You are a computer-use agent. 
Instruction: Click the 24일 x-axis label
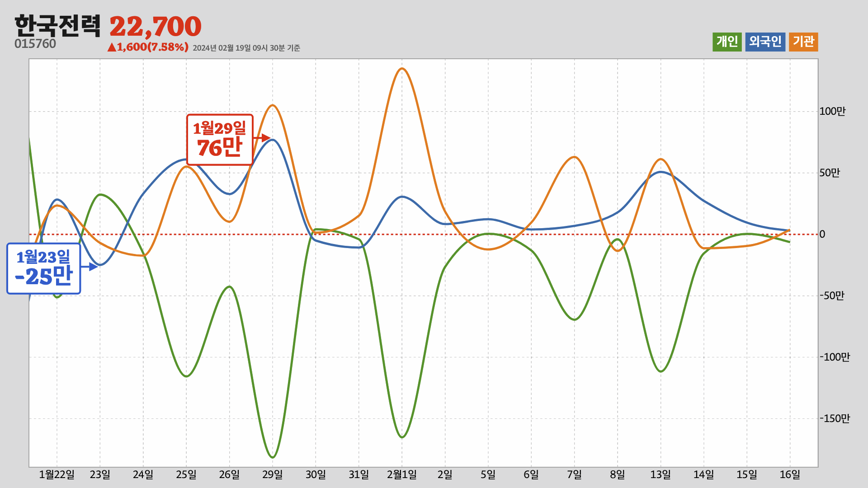point(143,474)
